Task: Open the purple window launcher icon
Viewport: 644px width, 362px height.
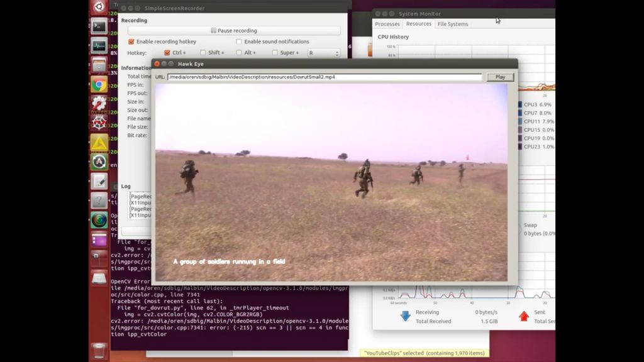Action: (99, 239)
